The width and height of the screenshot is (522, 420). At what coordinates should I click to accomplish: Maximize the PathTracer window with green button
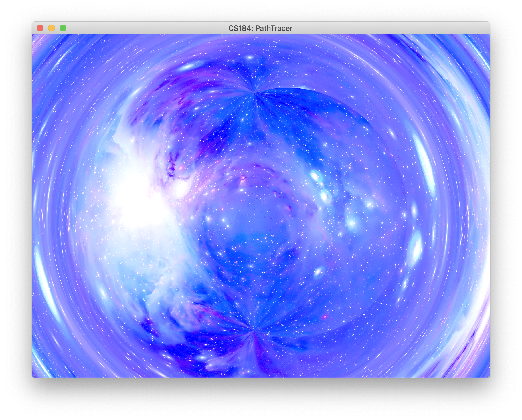pos(63,28)
